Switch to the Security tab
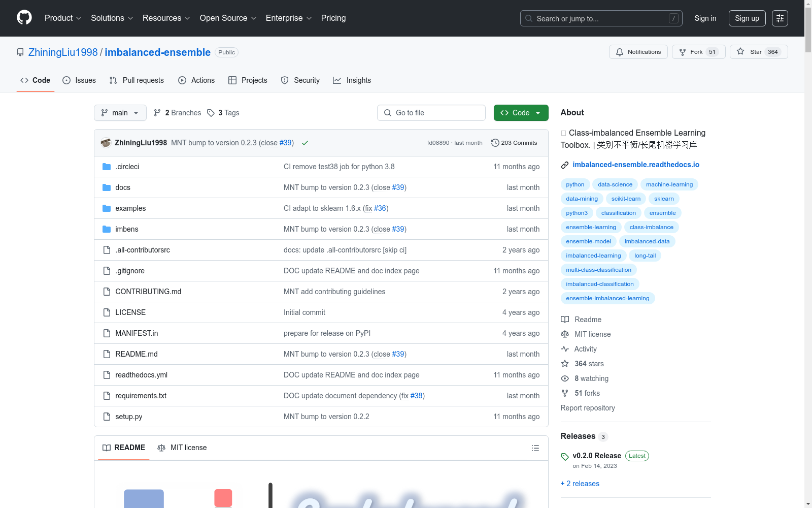The height and width of the screenshot is (508, 812). click(300, 80)
